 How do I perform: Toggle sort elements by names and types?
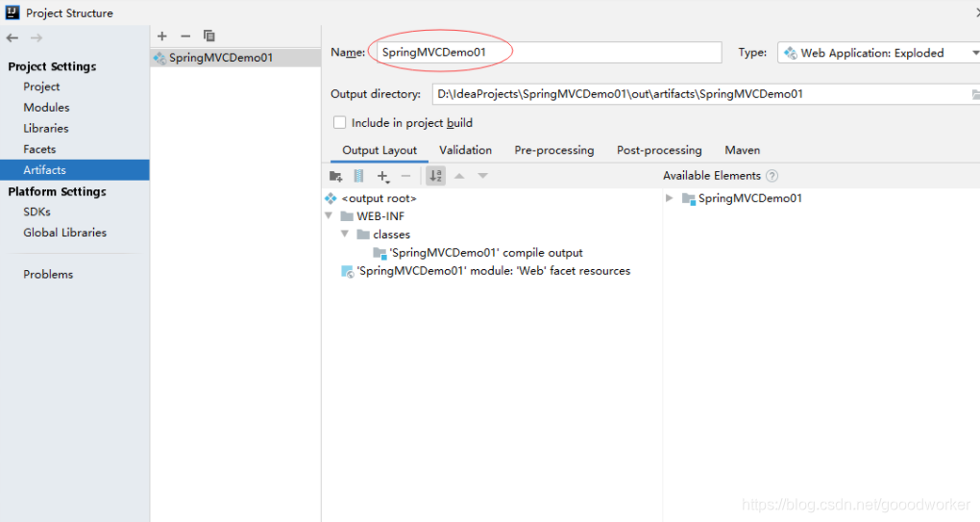pos(435,176)
